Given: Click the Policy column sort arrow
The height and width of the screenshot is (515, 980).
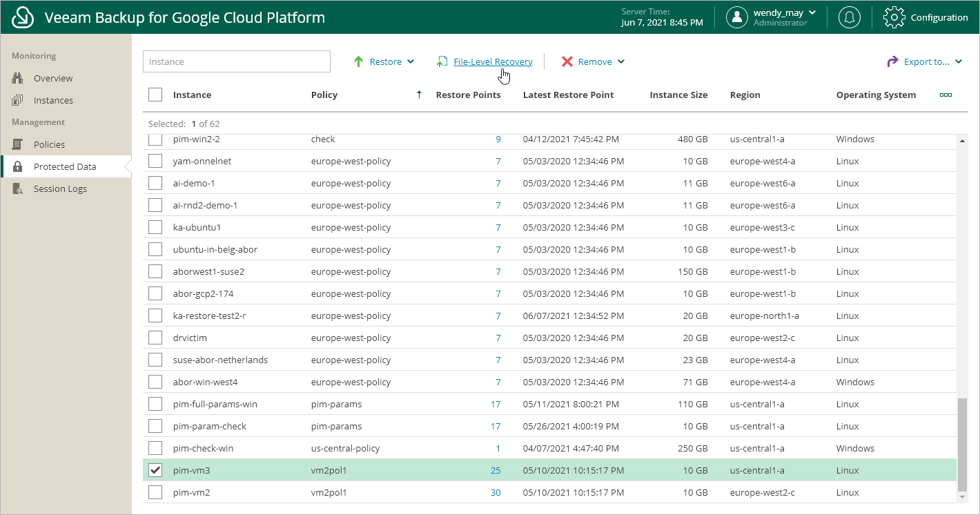Looking at the screenshot, I should pyautogui.click(x=419, y=95).
